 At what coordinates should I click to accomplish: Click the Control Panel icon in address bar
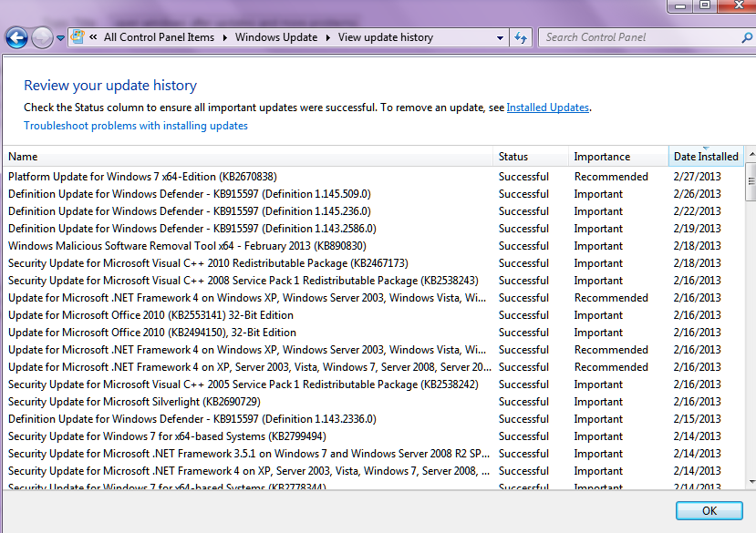tap(78, 36)
